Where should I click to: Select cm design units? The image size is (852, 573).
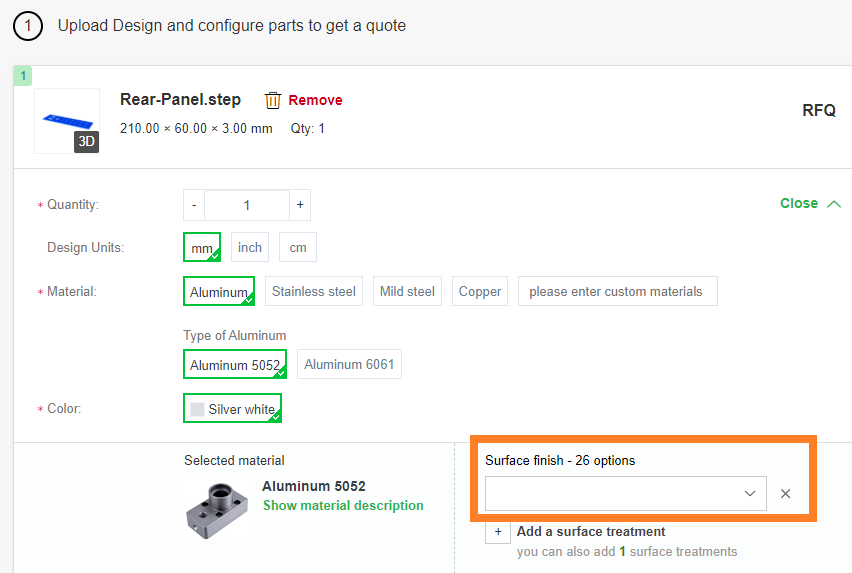[298, 247]
